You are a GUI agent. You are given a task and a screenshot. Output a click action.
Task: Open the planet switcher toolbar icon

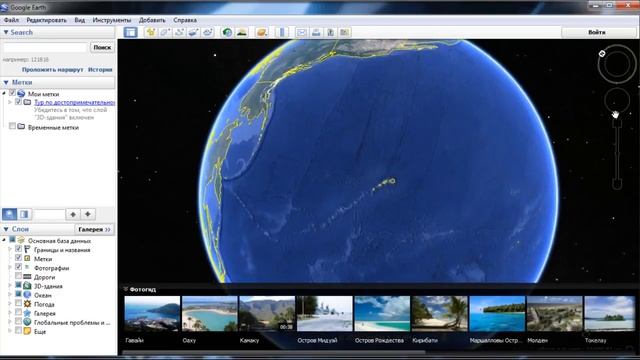point(261,32)
